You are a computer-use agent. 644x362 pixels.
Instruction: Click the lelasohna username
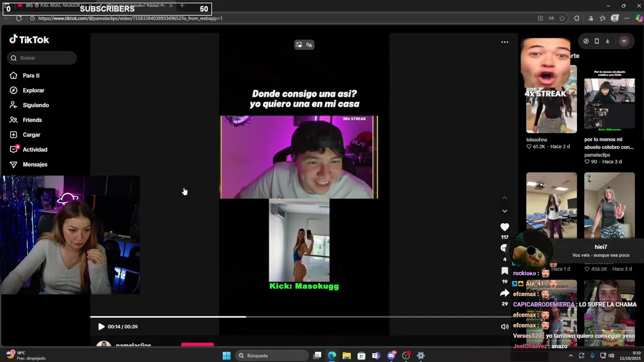(536, 140)
